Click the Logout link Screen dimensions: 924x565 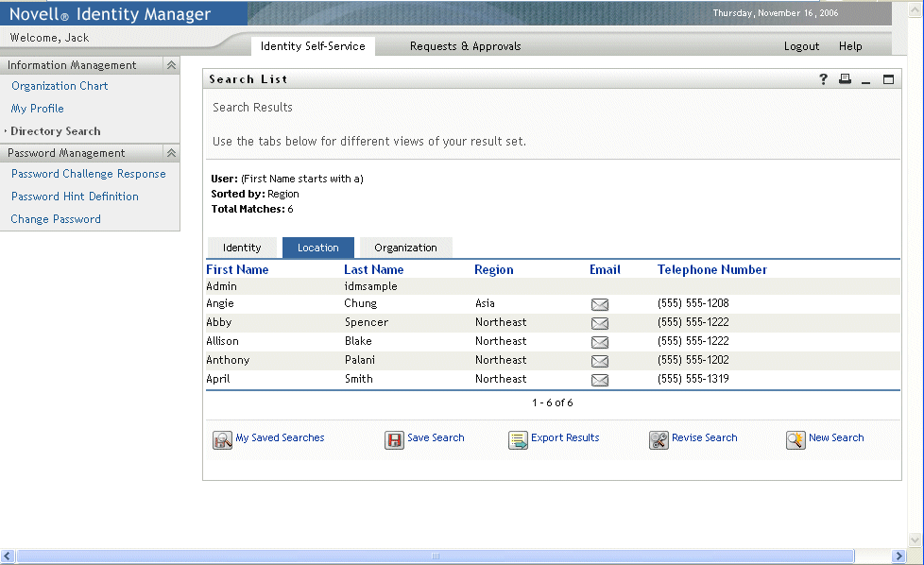coord(801,46)
